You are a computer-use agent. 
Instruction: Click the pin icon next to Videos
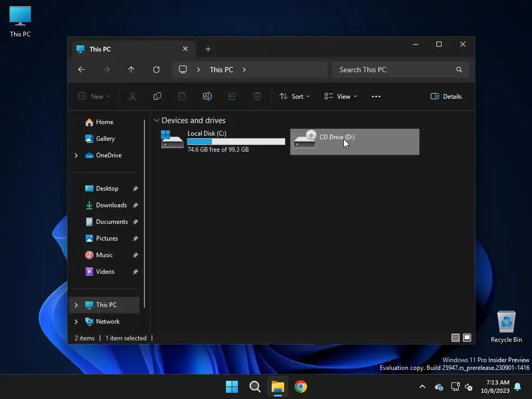point(136,272)
